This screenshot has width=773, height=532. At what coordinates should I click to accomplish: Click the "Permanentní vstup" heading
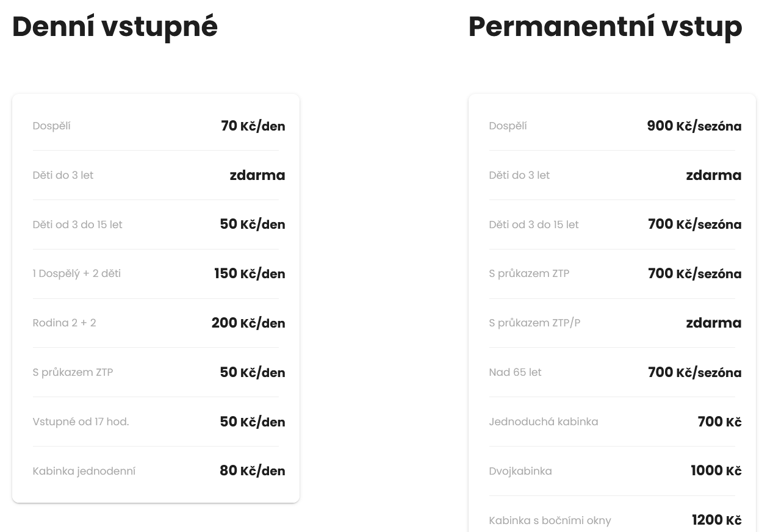point(605,27)
